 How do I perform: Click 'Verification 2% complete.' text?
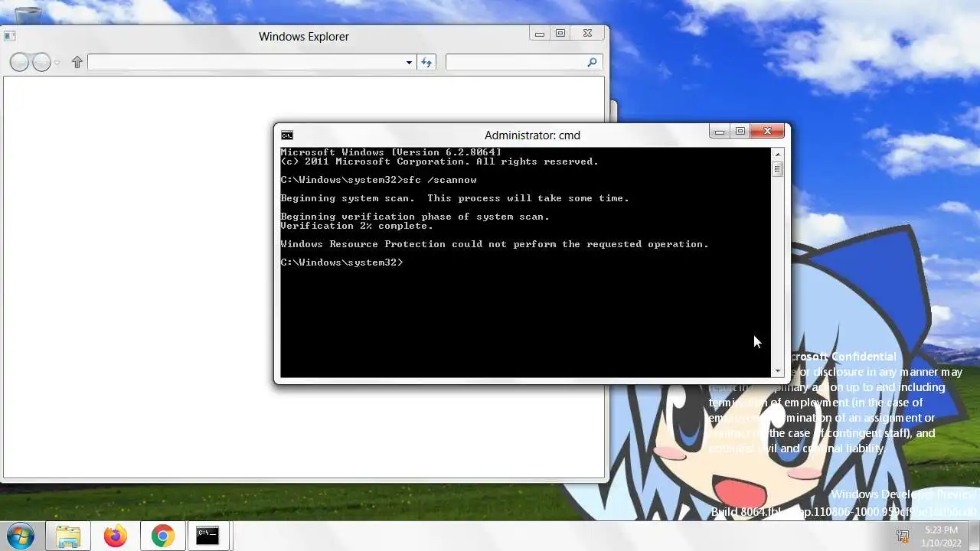coord(357,226)
